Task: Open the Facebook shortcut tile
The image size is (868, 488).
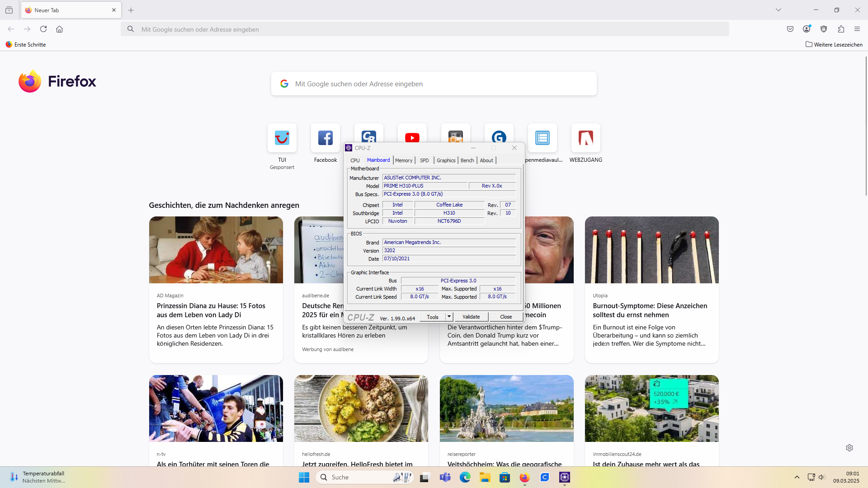Action: coord(325,138)
